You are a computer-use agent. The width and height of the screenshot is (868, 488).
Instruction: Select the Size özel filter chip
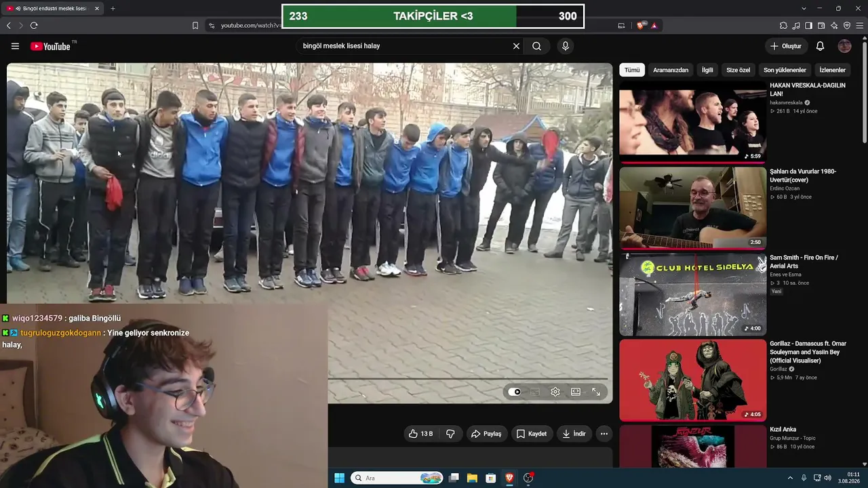pyautogui.click(x=738, y=70)
